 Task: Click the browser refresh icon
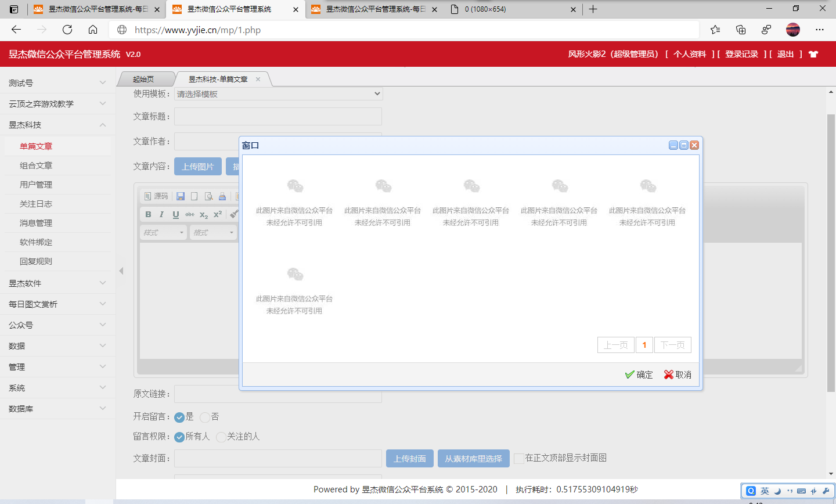point(67,30)
